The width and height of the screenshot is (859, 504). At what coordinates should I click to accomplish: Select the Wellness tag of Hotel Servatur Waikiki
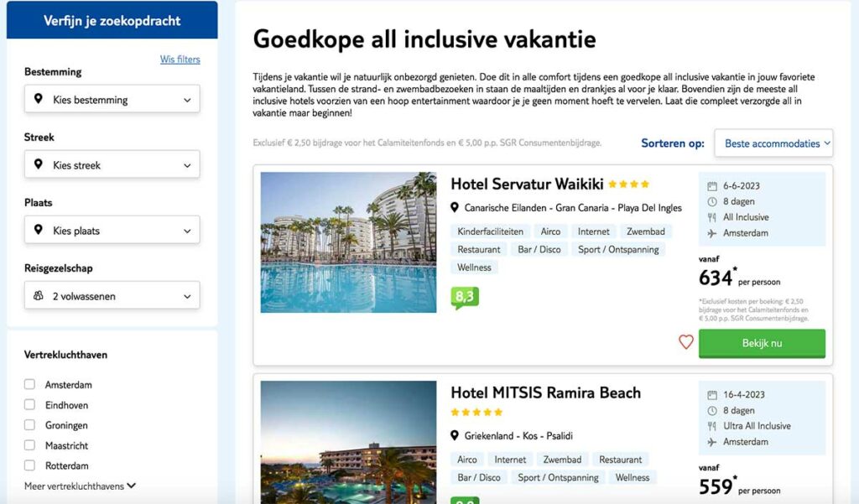[475, 268]
